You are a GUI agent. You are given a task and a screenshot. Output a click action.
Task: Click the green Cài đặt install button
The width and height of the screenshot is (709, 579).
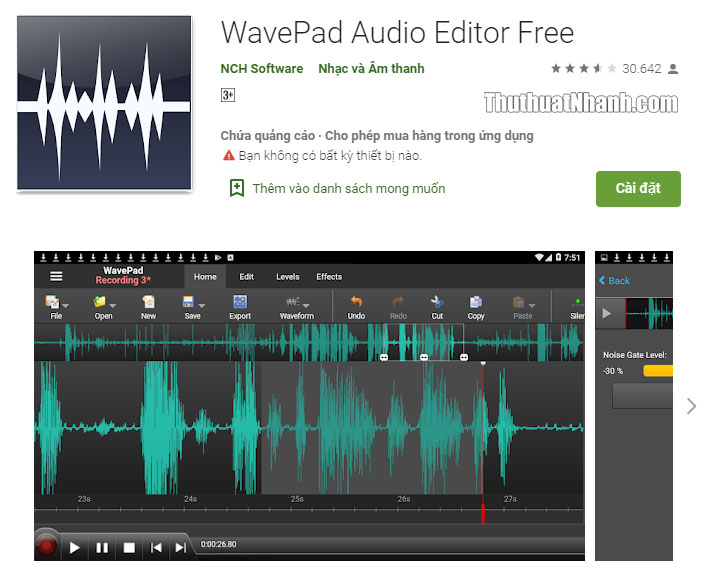coord(638,189)
